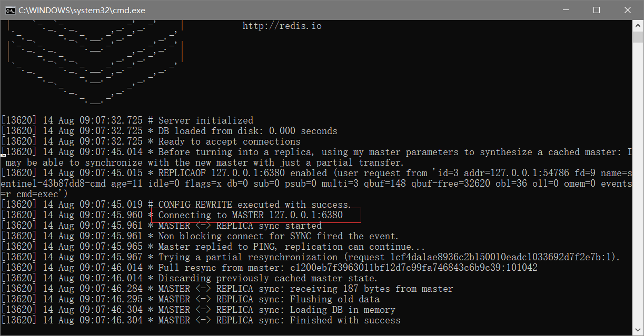Click the cmd.exe icon in the title bar

[x=10, y=10]
